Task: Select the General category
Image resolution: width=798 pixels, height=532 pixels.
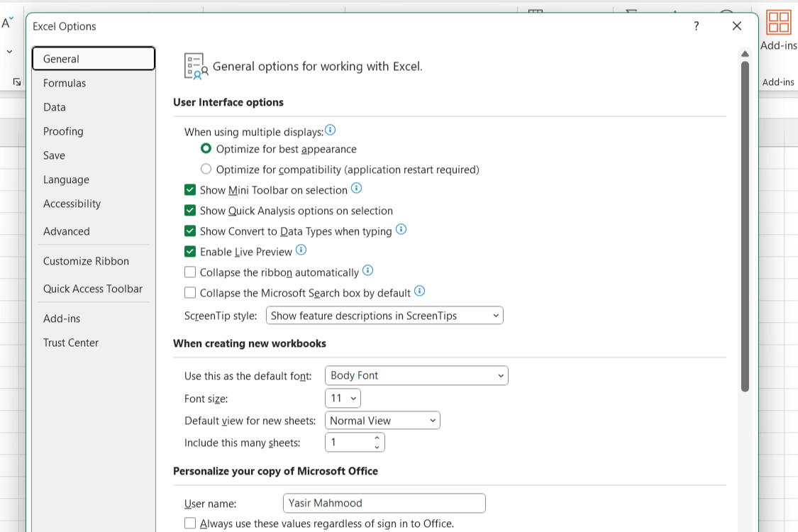Action: pos(94,59)
